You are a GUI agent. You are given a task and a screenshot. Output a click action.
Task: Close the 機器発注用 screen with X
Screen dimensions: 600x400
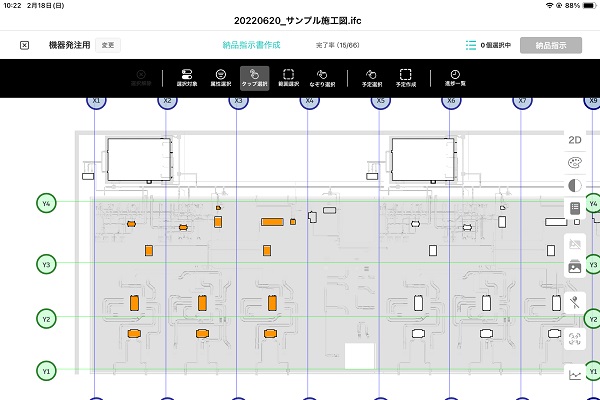(25, 45)
